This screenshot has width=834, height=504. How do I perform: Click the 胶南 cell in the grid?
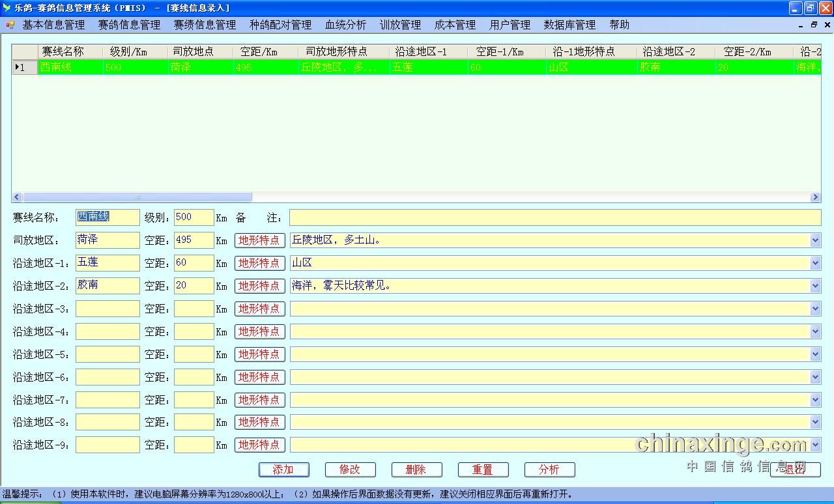coord(676,67)
